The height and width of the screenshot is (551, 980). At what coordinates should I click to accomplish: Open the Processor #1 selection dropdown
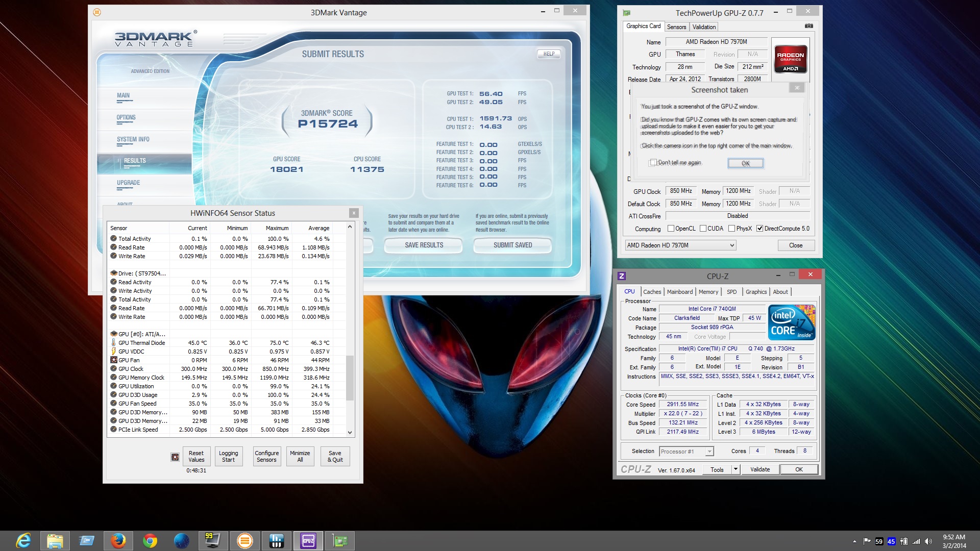[686, 452]
